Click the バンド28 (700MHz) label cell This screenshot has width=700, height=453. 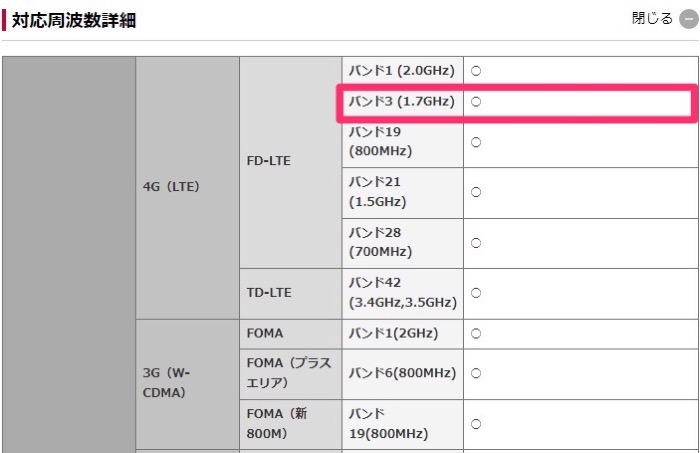point(402,242)
